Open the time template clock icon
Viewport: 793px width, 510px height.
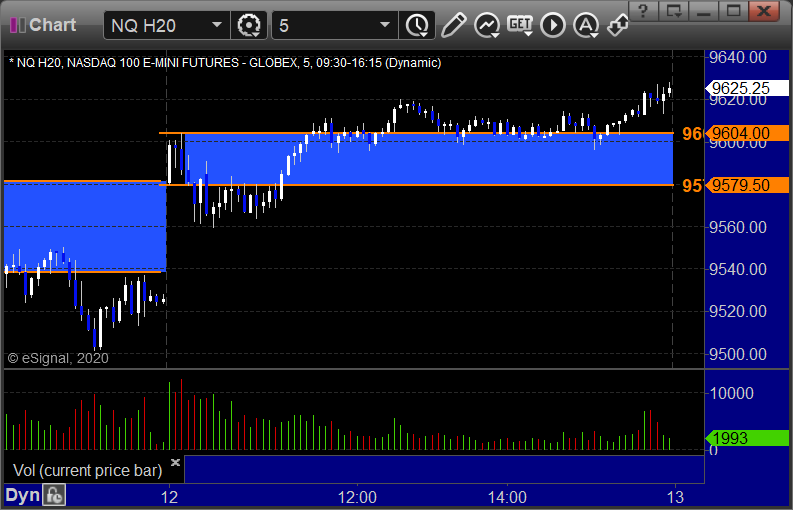[417, 25]
